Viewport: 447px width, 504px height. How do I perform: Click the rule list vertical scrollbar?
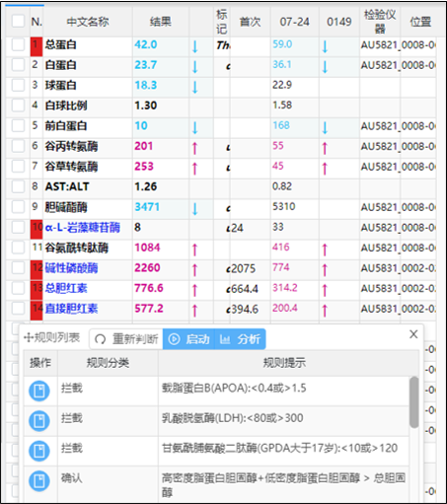[x=414, y=402]
